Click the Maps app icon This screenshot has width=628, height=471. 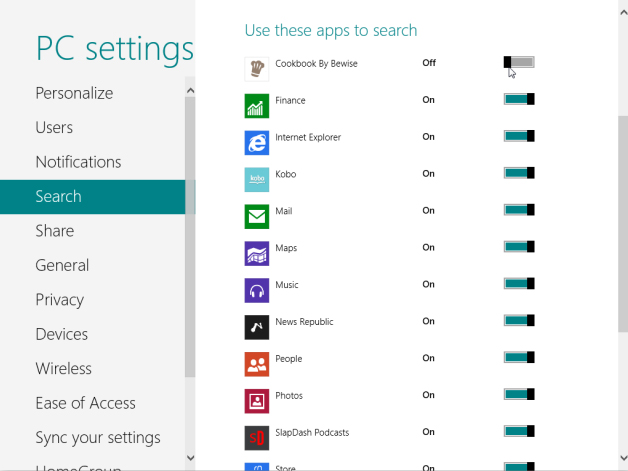click(257, 254)
